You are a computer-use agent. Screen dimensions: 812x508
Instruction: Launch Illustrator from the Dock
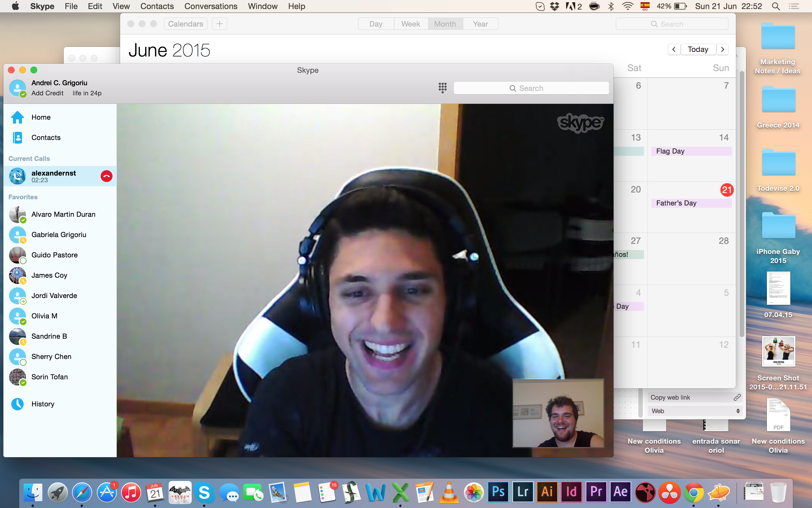[x=547, y=492]
